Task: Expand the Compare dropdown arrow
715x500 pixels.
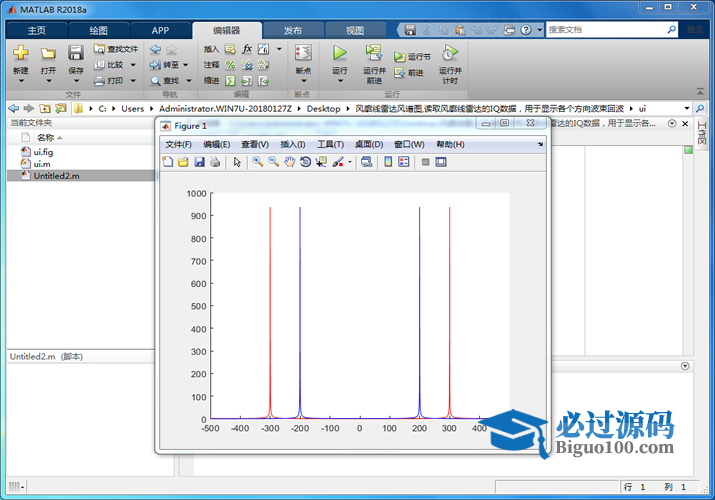Action: point(133,65)
